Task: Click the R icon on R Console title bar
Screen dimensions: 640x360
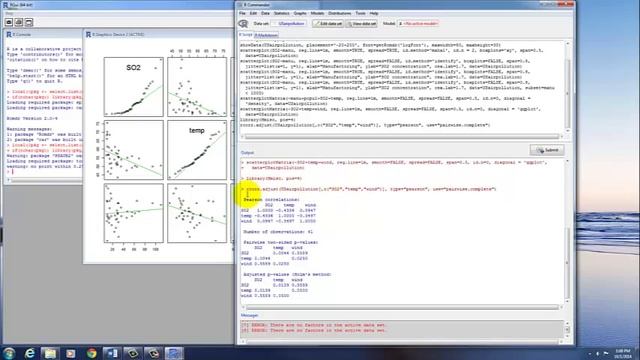Action: click(x=9, y=35)
